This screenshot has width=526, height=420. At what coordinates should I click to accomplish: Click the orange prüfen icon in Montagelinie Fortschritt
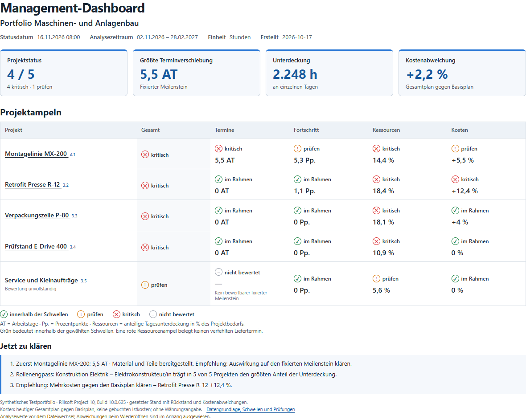coord(297,148)
